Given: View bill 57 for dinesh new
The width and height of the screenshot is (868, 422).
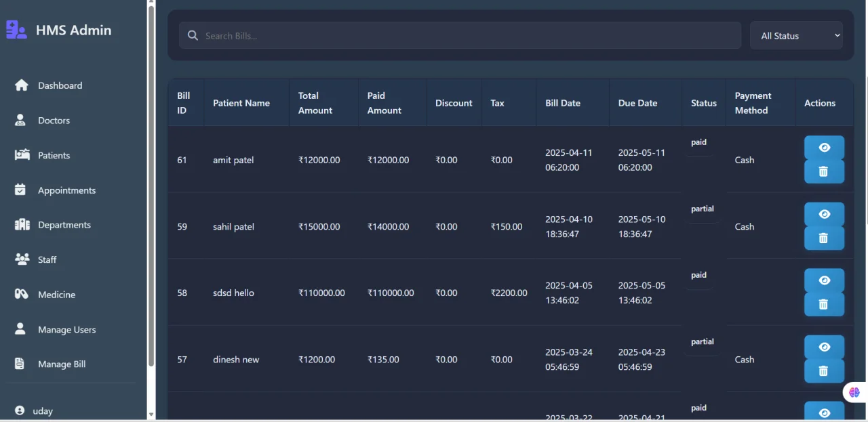Looking at the screenshot, I should (x=824, y=347).
